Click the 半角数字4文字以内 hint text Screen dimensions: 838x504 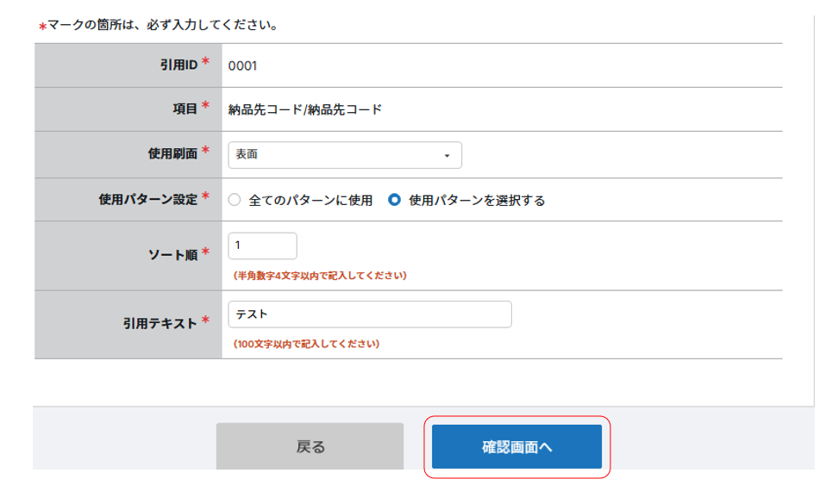click(x=320, y=276)
